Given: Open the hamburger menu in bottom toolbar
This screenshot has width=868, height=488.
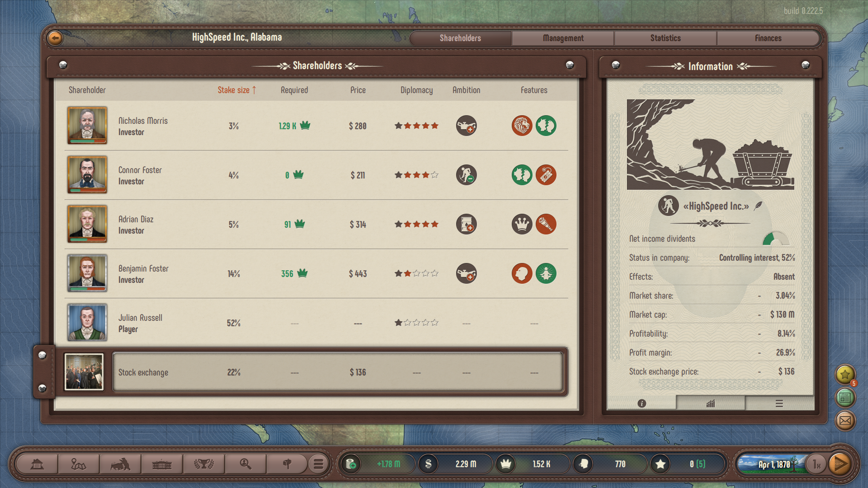Looking at the screenshot, I should tap(318, 464).
